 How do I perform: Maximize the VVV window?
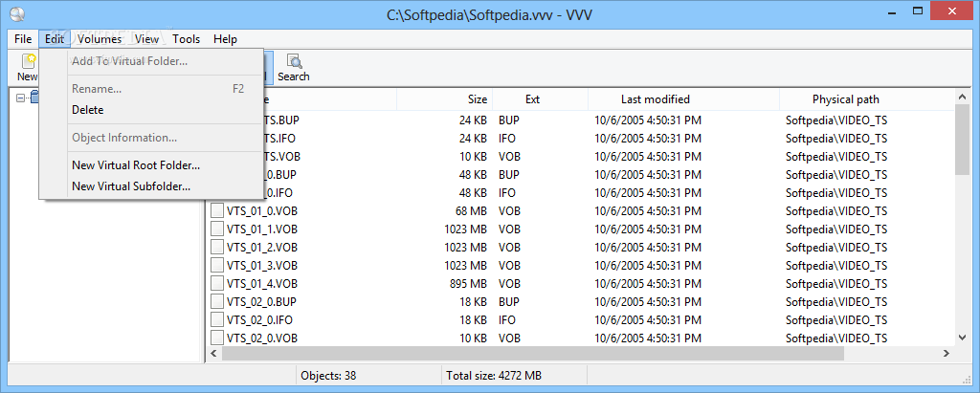tap(918, 11)
